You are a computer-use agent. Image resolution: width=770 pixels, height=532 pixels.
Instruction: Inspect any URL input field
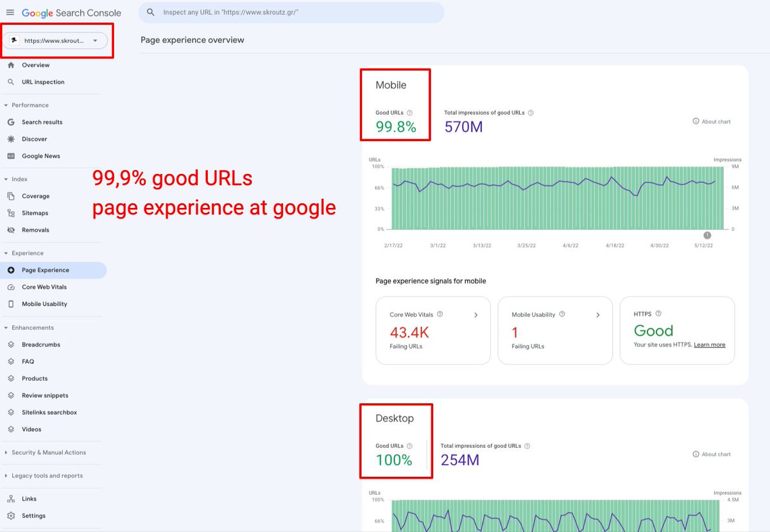tap(292, 12)
